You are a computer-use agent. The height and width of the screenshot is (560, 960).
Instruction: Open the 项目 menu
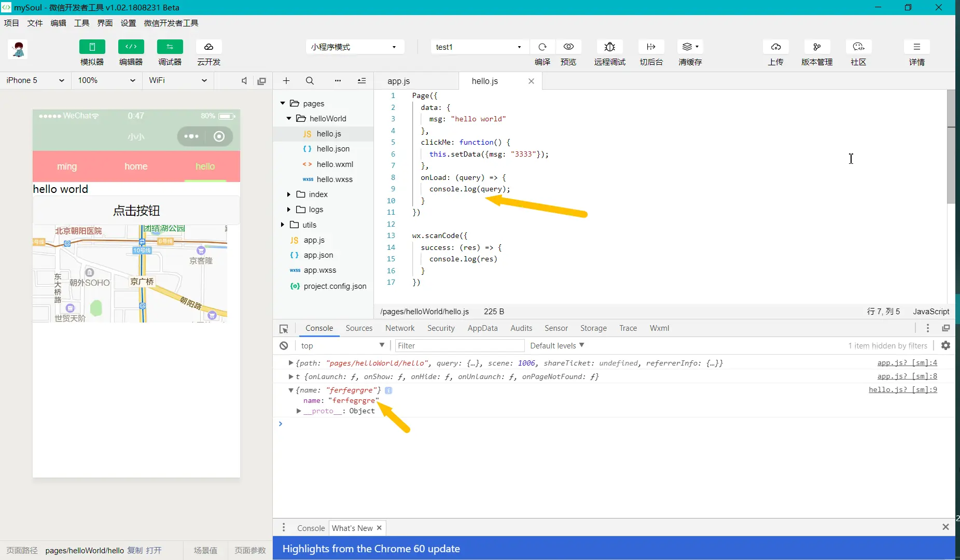tap(11, 23)
